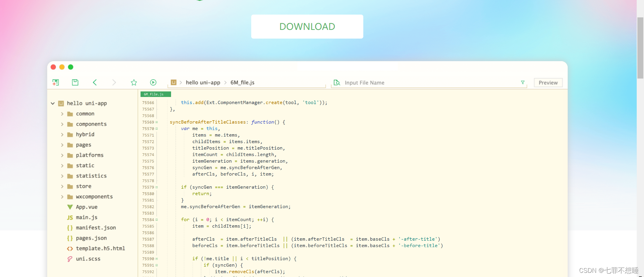Expand the wxcomponents folder
The width and height of the screenshot is (644, 277).
pos(62,197)
